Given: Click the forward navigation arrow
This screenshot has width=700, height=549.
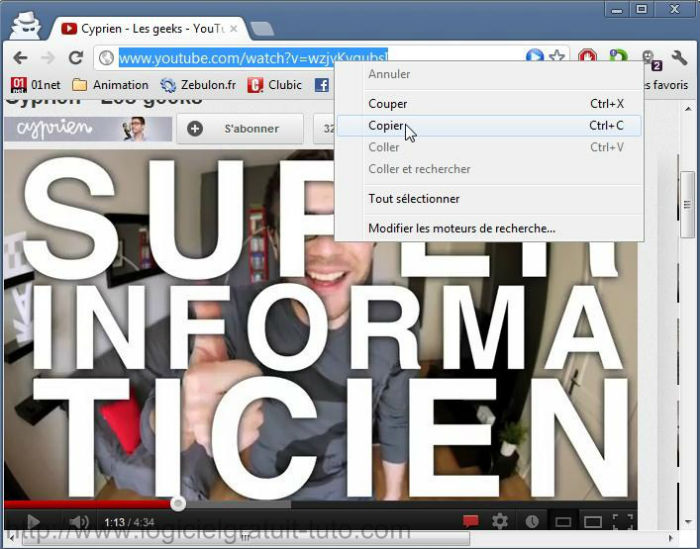Looking at the screenshot, I should (x=47, y=58).
